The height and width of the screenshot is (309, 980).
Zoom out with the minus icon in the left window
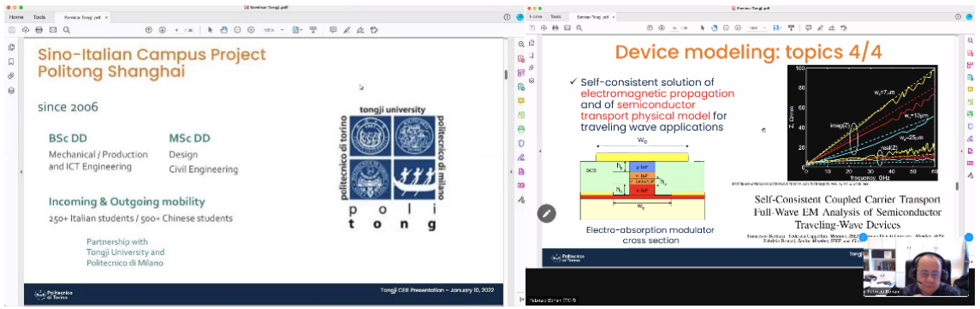[x=237, y=29]
